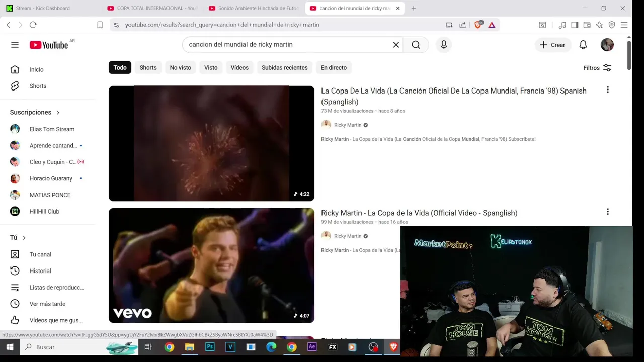Open a new browser tab

[414, 8]
